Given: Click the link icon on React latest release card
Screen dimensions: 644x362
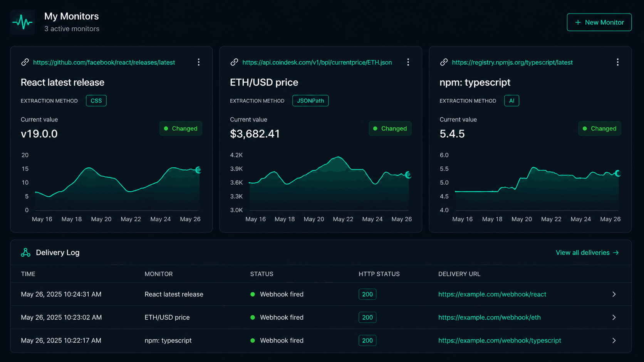Looking at the screenshot, I should pyautogui.click(x=25, y=62).
